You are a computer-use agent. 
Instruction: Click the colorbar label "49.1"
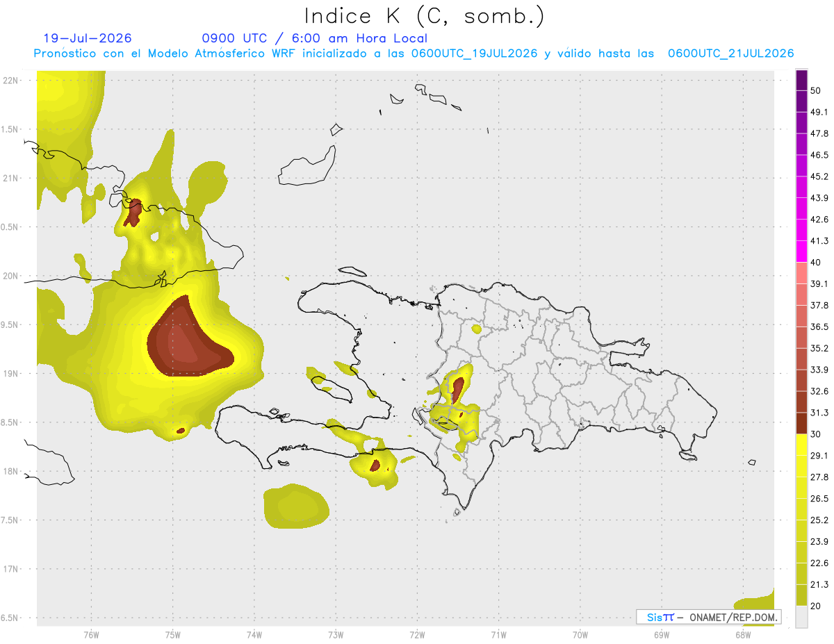click(x=819, y=112)
